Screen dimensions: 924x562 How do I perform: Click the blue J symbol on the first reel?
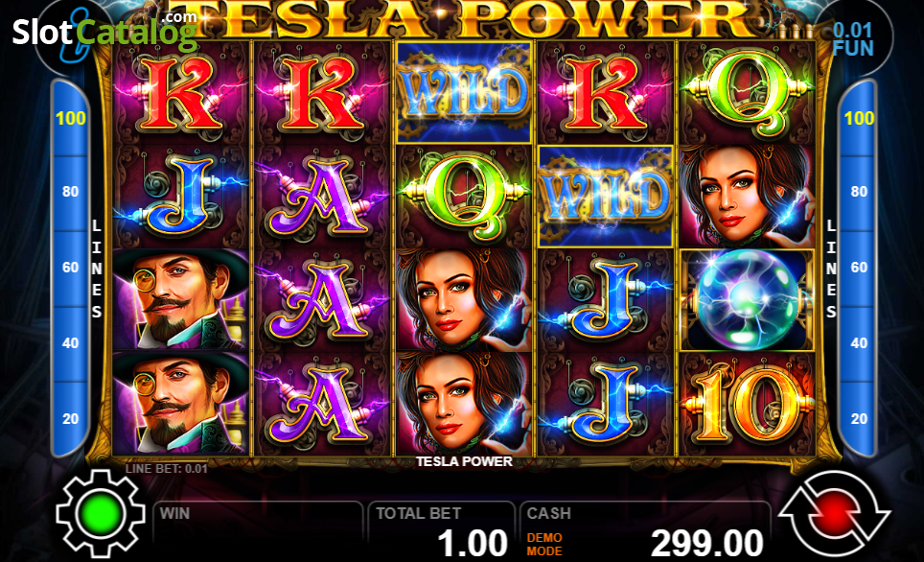tap(181, 197)
